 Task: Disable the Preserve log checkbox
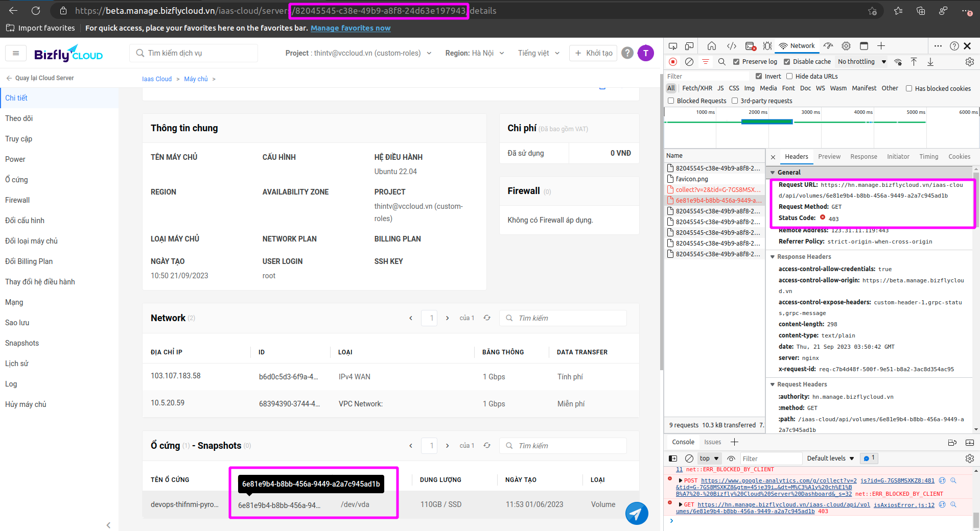click(736, 62)
